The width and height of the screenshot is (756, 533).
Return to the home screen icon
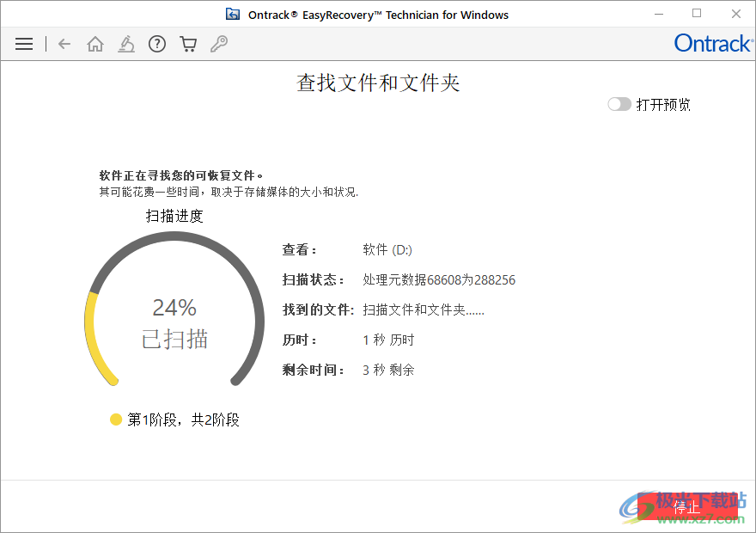point(95,44)
